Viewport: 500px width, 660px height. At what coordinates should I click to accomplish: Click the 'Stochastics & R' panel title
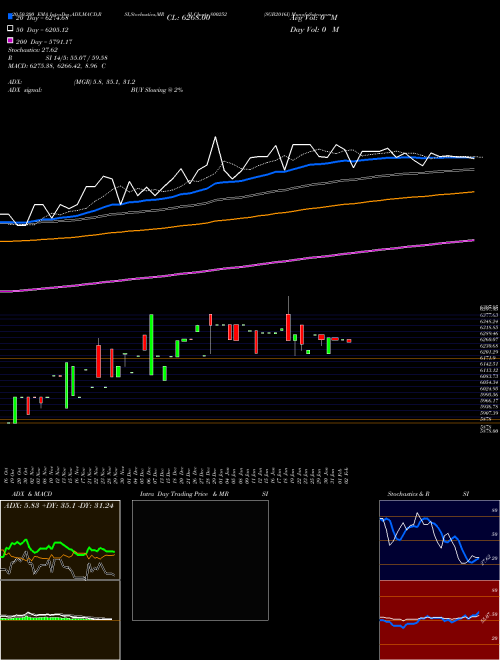coord(408,494)
